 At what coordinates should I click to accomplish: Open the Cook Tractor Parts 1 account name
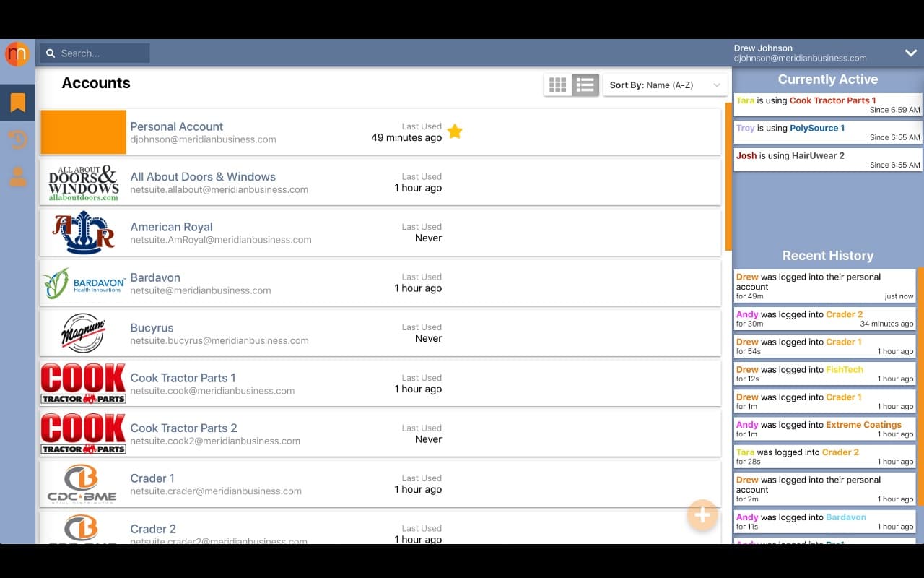(183, 378)
